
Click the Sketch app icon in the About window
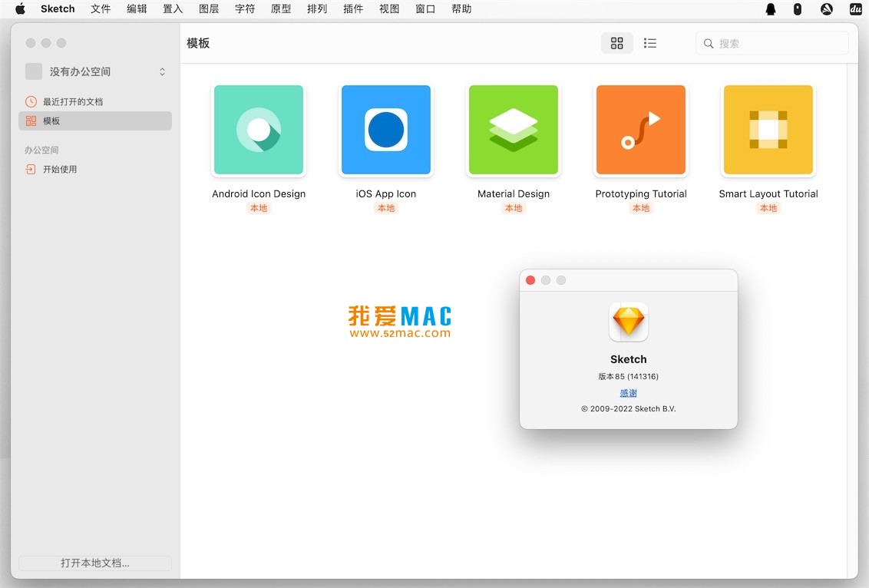click(x=628, y=322)
